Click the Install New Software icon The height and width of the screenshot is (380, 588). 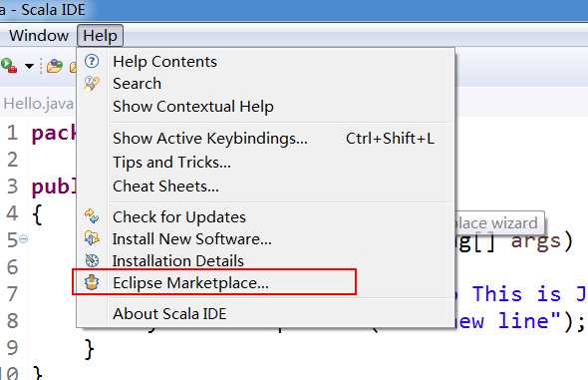coord(92,238)
